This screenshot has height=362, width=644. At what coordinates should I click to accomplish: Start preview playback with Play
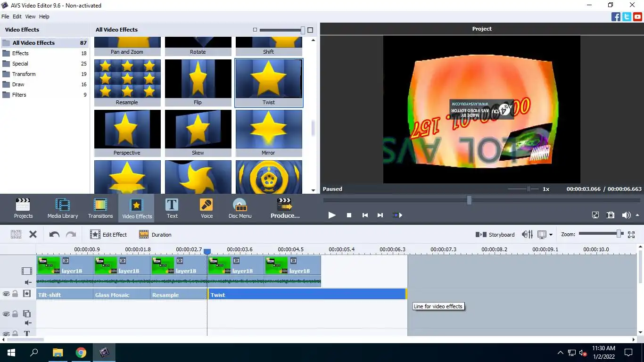[332, 215]
